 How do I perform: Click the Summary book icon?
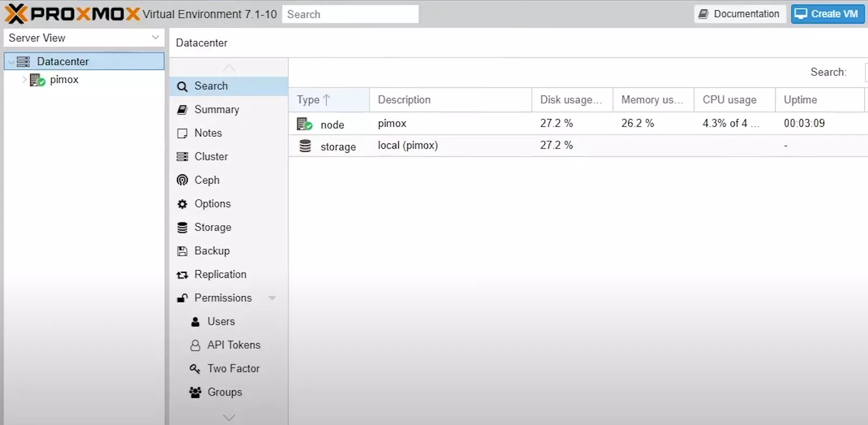tap(182, 110)
